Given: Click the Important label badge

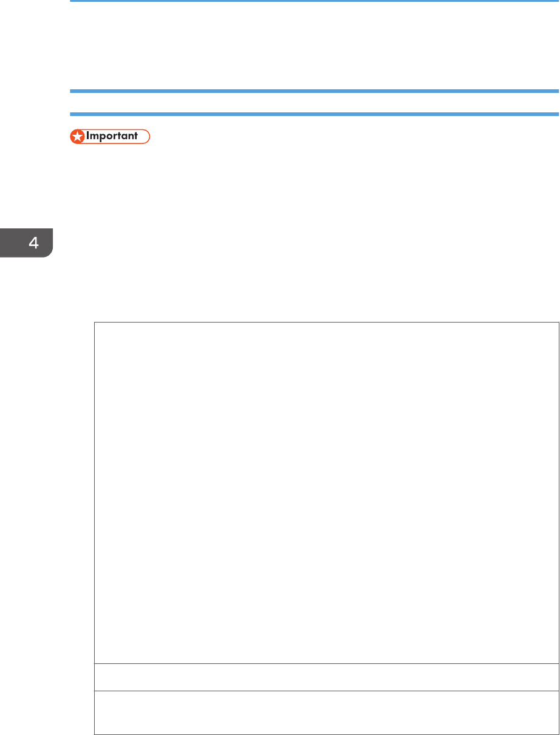Looking at the screenshot, I should [110, 137].
